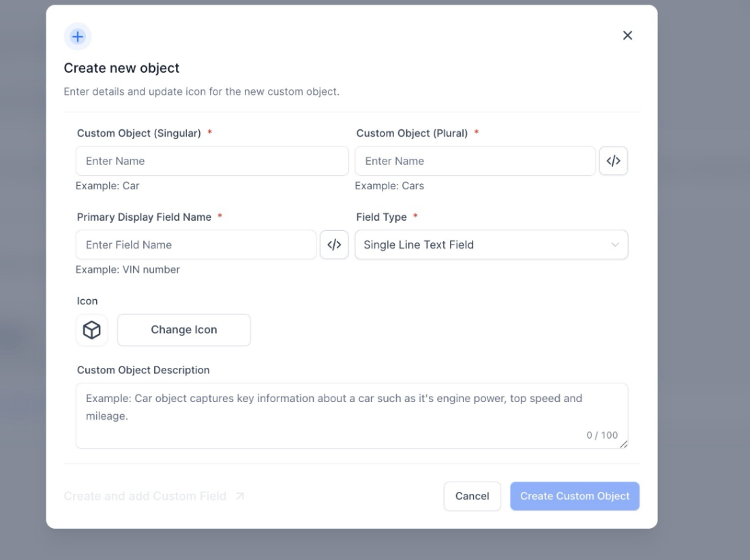The width and height of the screenshot is (750, 560).
Task: Click the Field Type label text
Action: pyautogui.click(x=381, y=217)
